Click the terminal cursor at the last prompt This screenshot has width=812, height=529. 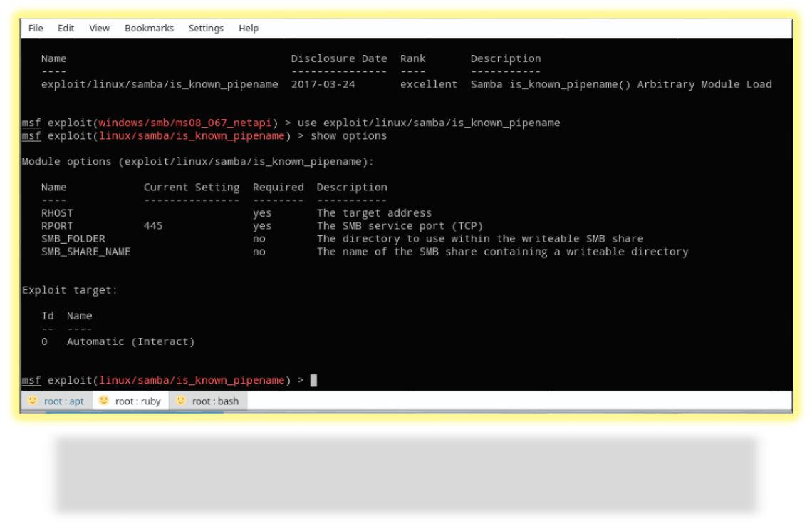tap(313, 380)
